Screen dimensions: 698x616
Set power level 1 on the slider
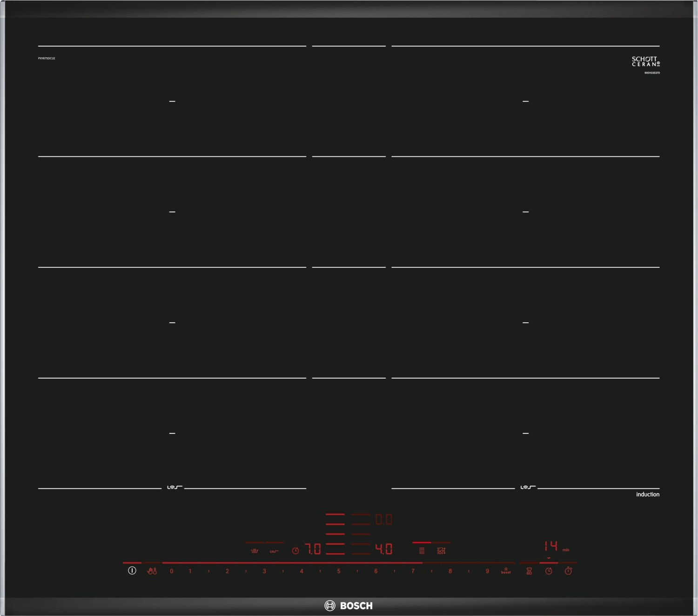tap(190, 571)
